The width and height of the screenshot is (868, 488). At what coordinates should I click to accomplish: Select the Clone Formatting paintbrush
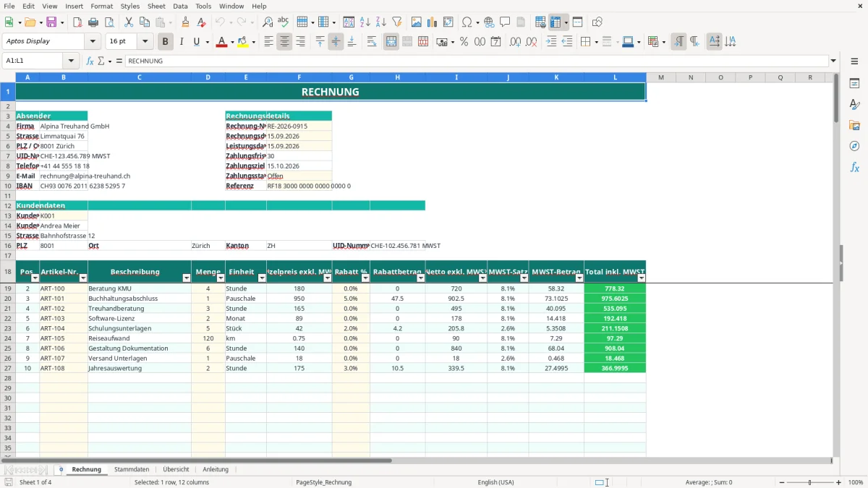coord(185,22)
